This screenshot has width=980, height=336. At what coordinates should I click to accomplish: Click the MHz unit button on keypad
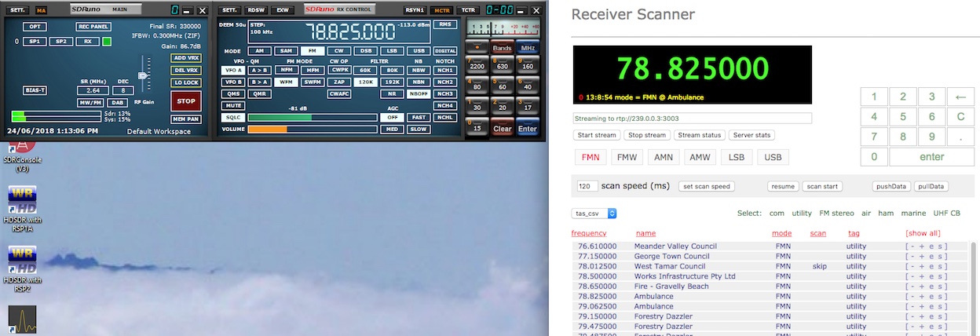coord(528,48)
